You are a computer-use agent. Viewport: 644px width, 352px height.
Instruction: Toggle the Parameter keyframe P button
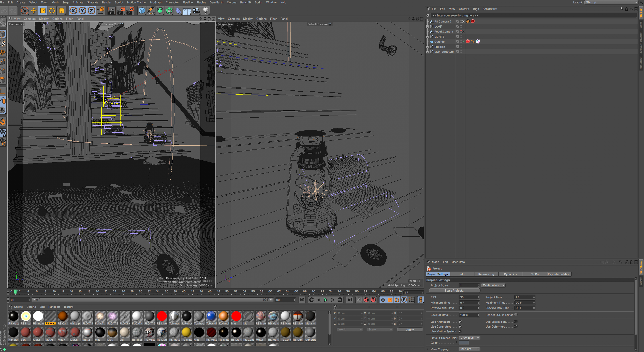[404, 300]
